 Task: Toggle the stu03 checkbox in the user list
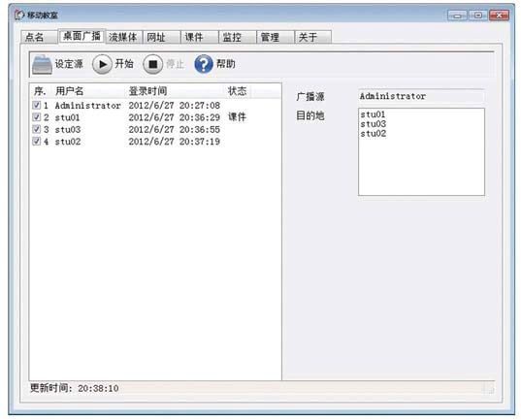point(37,129)
